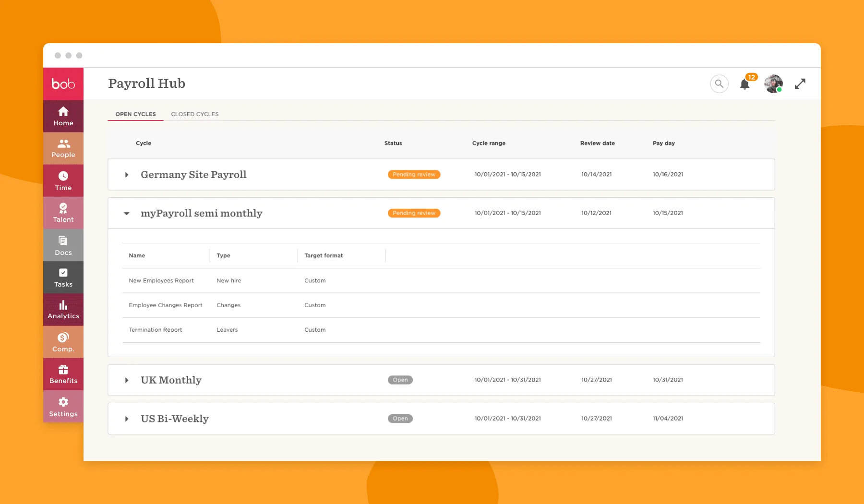The height and width of the screenshot is (504, 864).
Task: Click the bob logo
Action: click(63, 84)
